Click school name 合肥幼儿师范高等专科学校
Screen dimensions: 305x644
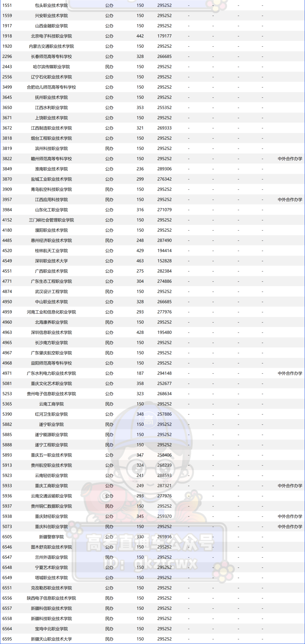[x=51, y=87]
